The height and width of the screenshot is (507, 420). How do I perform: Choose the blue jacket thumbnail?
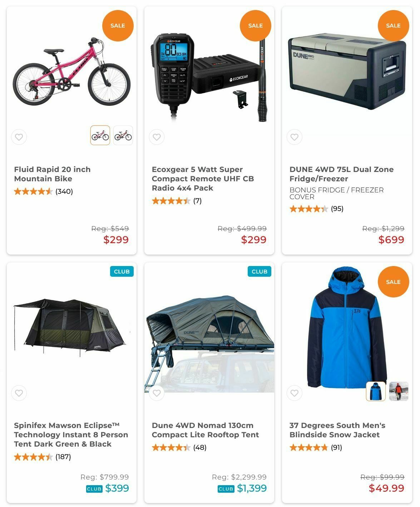point(376,391)
